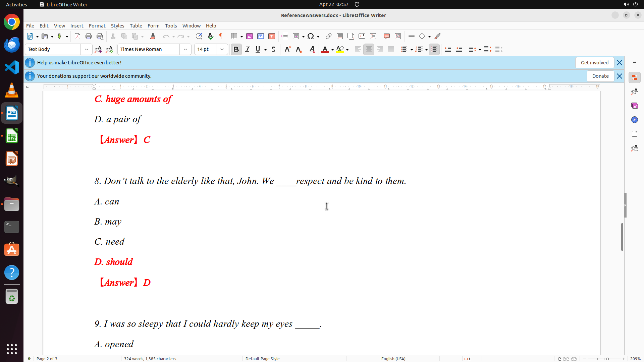This screenshot has width=644, height=362.
Task: Open the Navigator sidebar panel
Action: click(x=634, y=120)
